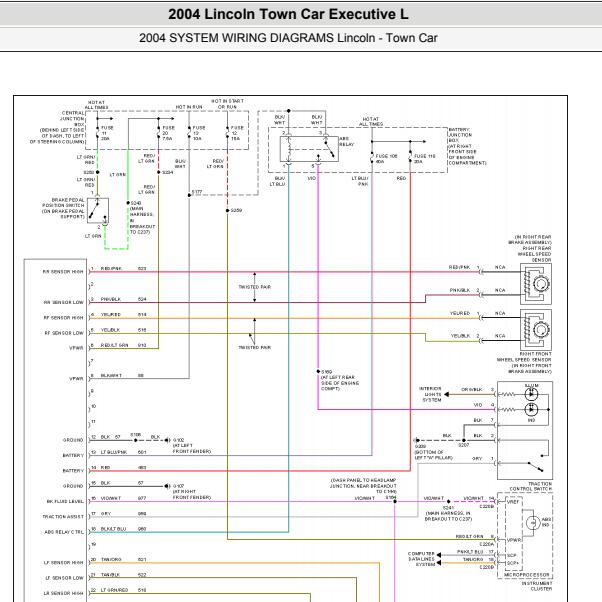
Task: Click the 'VIO/WHT' pin 16 wire label
Action: (111, 498)
